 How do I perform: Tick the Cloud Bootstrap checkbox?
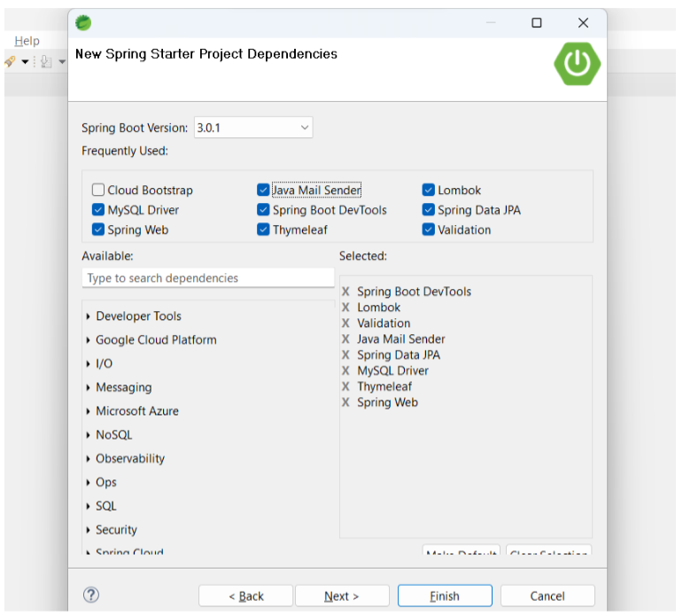click(98, 190)
